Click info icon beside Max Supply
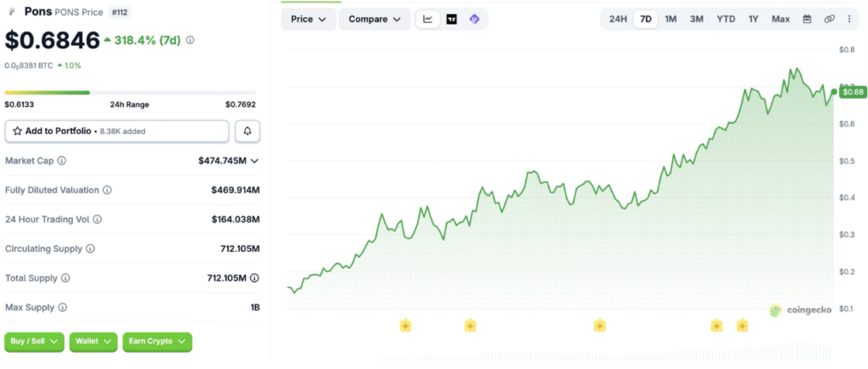The width and height of the screenshot is (868, 369). (x=63, y=307)
